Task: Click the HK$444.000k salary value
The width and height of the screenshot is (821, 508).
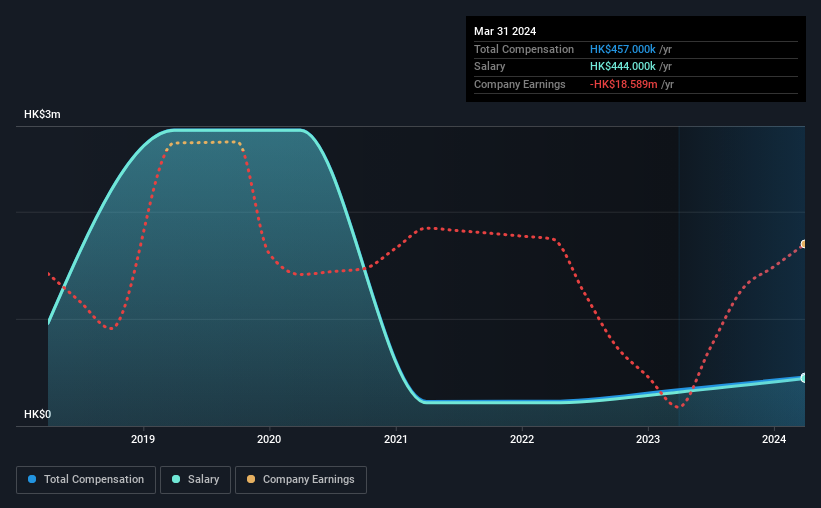Action: [x=623, y=67]
